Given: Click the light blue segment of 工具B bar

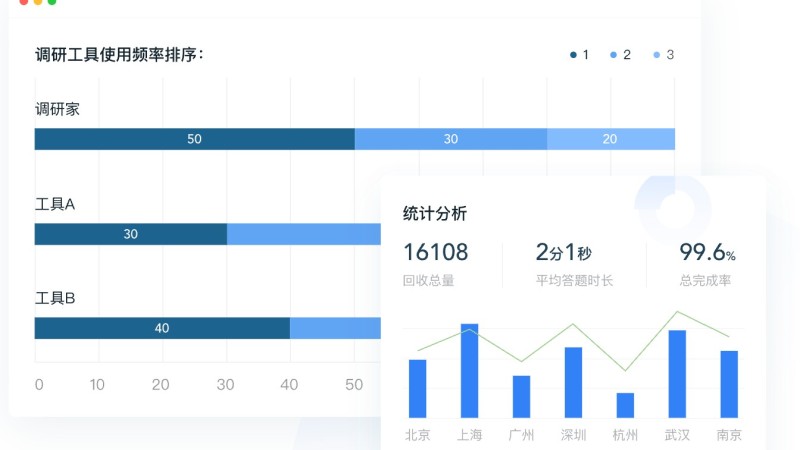Looking at the screenshot, I should (335, 328).
